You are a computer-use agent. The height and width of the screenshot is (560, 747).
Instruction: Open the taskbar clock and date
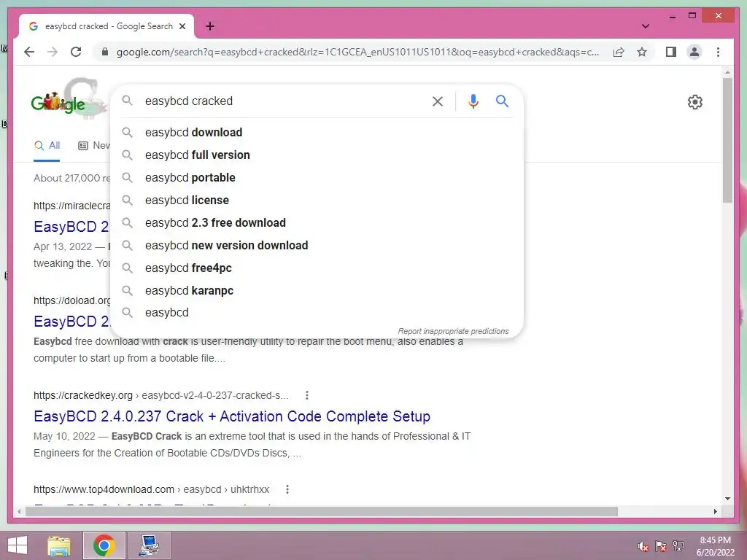[715, 546]
